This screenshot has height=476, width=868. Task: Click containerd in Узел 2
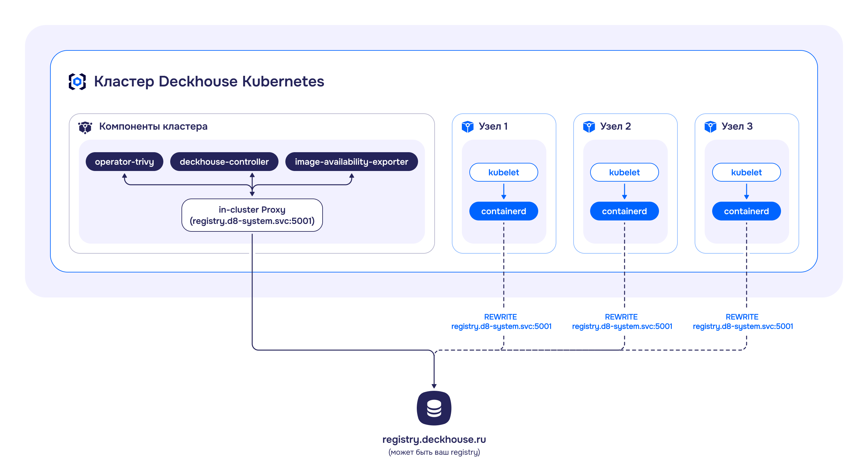pos(624,211)
